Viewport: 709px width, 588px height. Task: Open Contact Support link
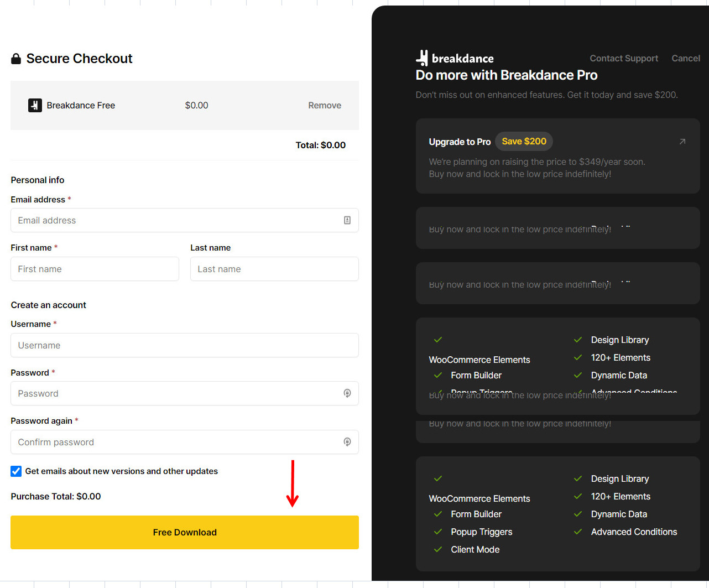point(624,58)
